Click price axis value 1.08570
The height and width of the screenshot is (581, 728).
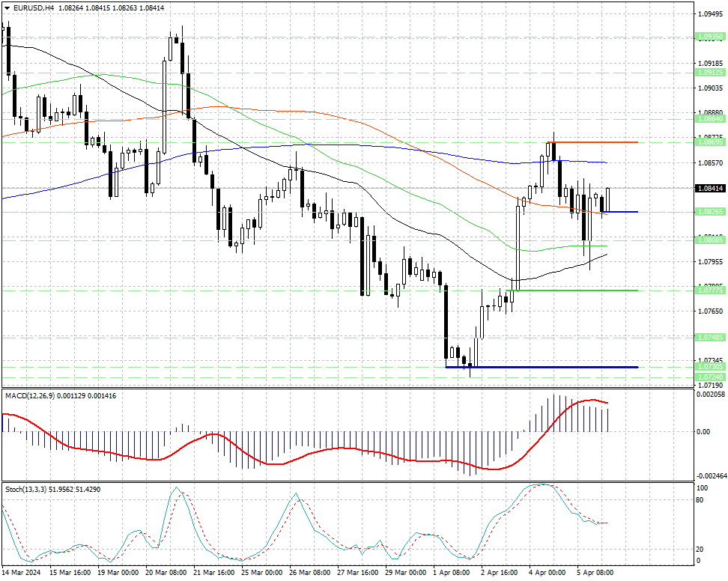pos(710,163)
